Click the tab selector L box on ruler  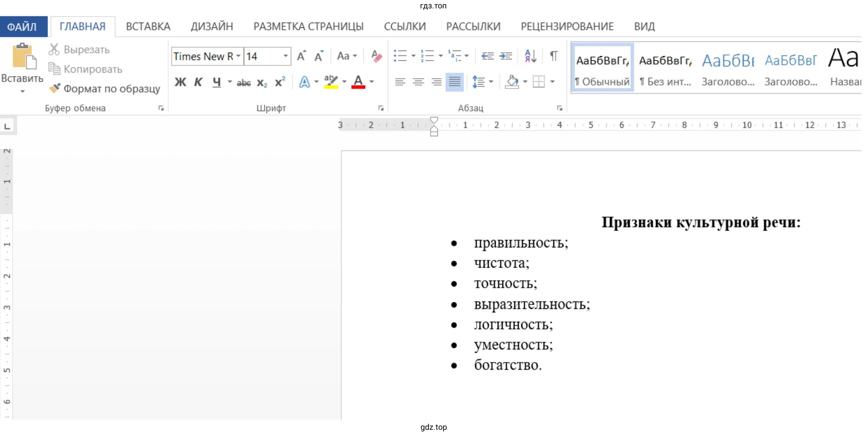click(7, 126)
